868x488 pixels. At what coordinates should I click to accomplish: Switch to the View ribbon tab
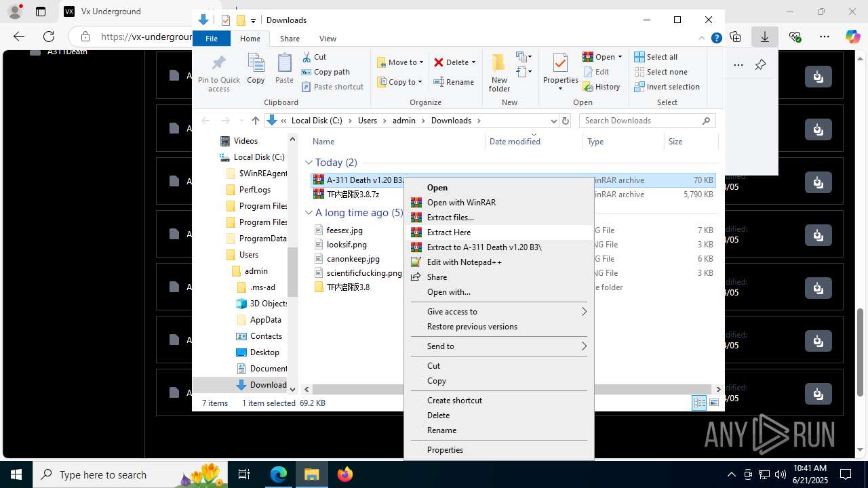coord(328,39)
